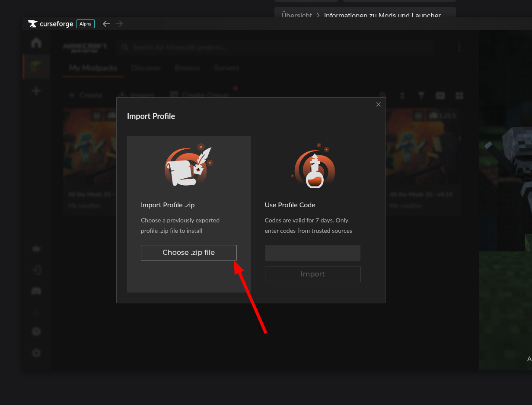Viewport: 532px width, 405px height.
Task: Select the Home icon in the sidebar
Action: click(x=36, y=43)
